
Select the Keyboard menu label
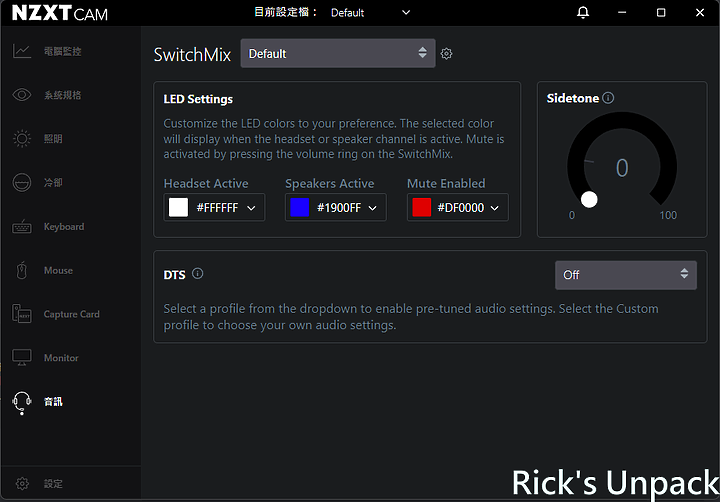coord(64,226)
